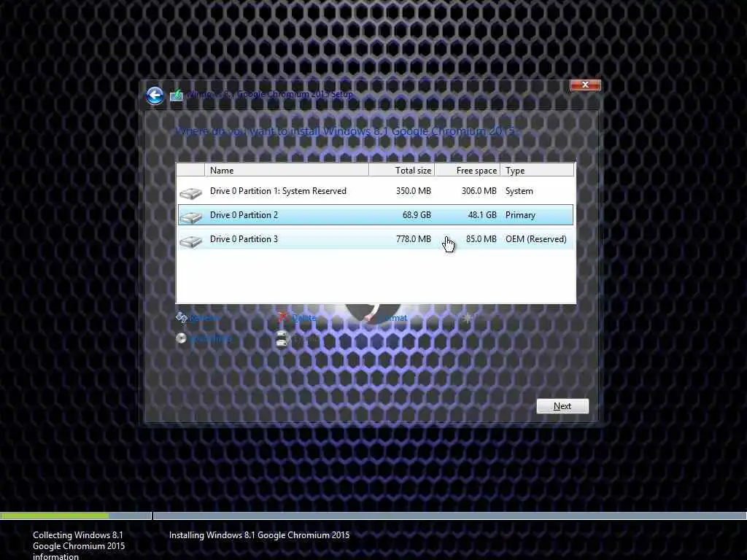Click the green installation progress bar
The width and height of the screenshot is (747, 560).
54,516
